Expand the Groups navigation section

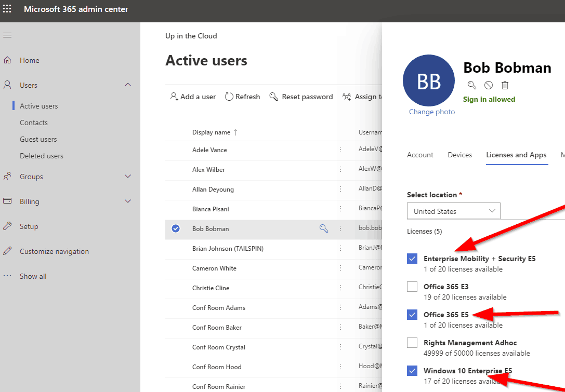(127, 176)
